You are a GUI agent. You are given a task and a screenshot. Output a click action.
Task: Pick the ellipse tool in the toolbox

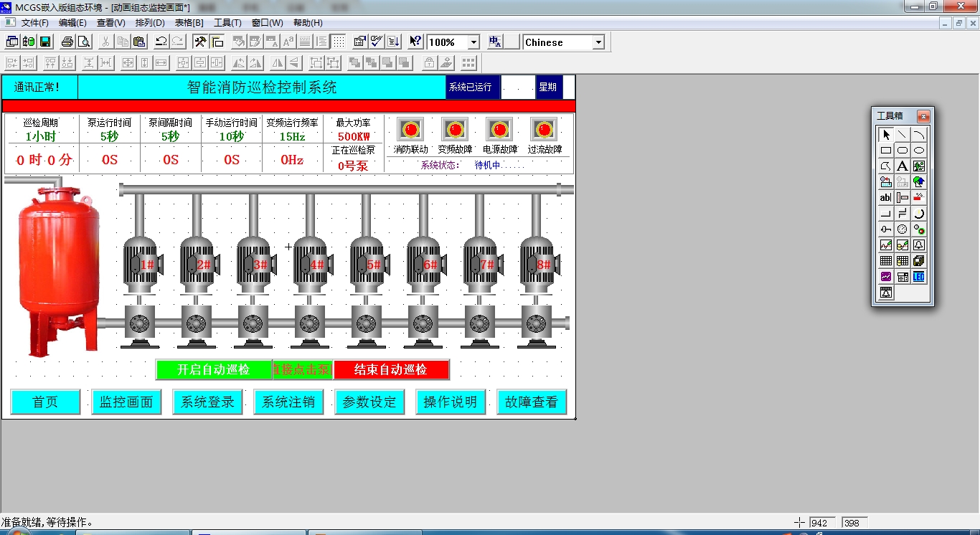919,151
